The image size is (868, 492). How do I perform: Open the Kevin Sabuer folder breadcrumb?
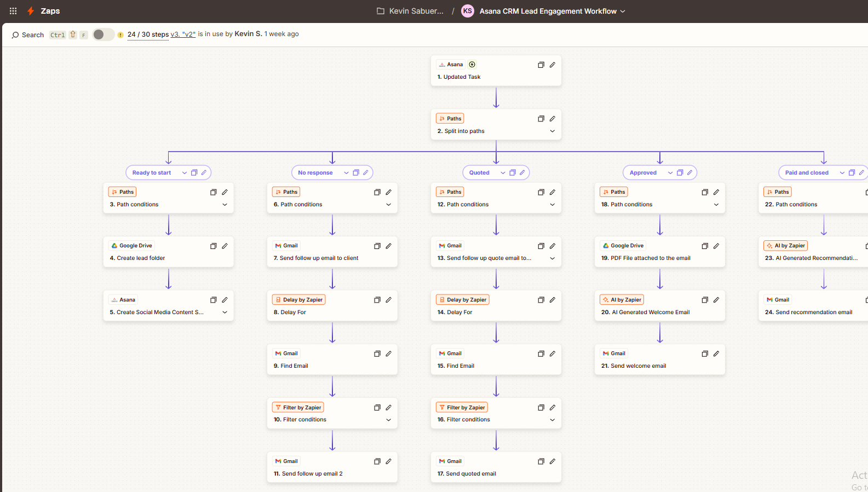click(x=410, y=11)
